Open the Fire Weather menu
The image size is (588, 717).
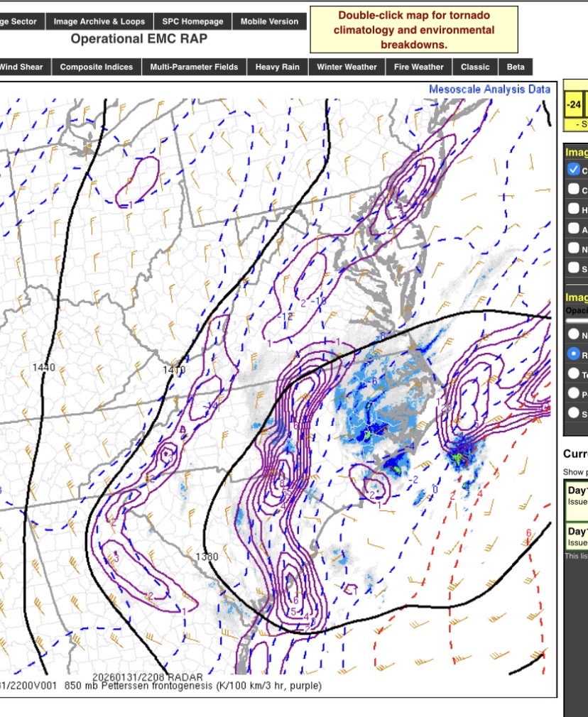coord(418,67)
